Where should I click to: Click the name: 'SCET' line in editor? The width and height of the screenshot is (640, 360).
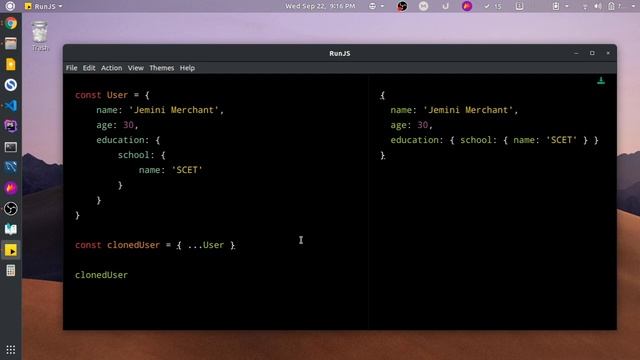point(171,170)
